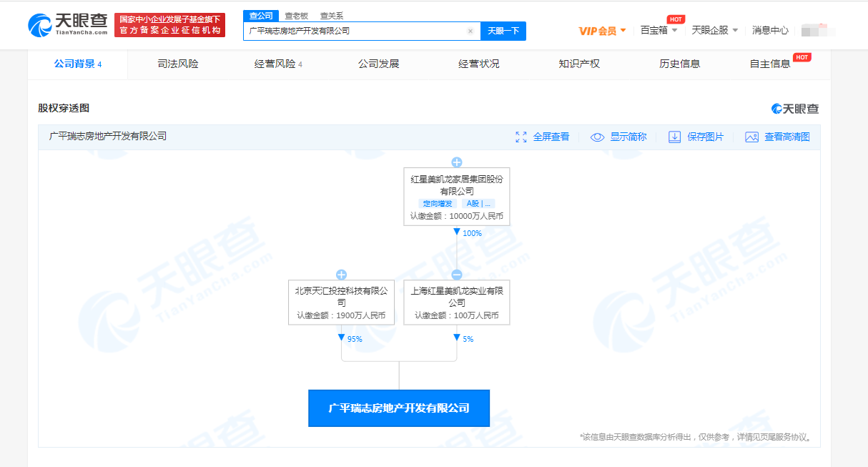Collapse the 上海红星美凯龙实业 node with minus icon

point(456,275)
